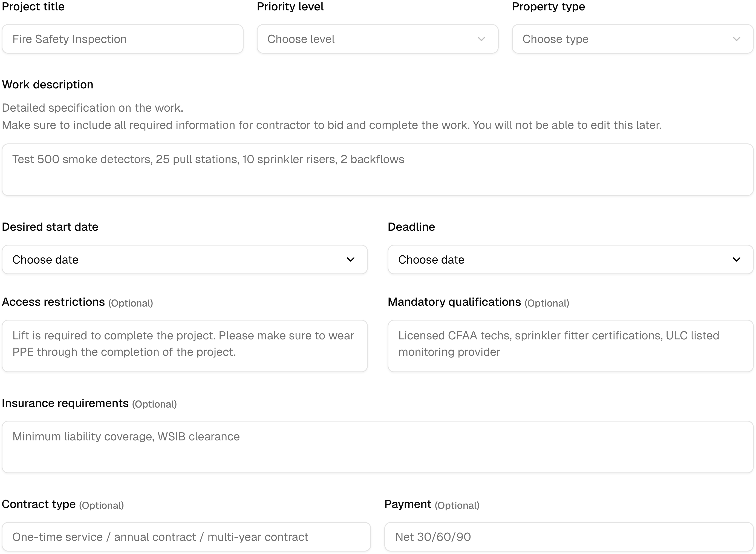Image resolution: width=756 pixels, height=554 pixels.
Task: Focus the Project title input field
Action: click(122, 39)
